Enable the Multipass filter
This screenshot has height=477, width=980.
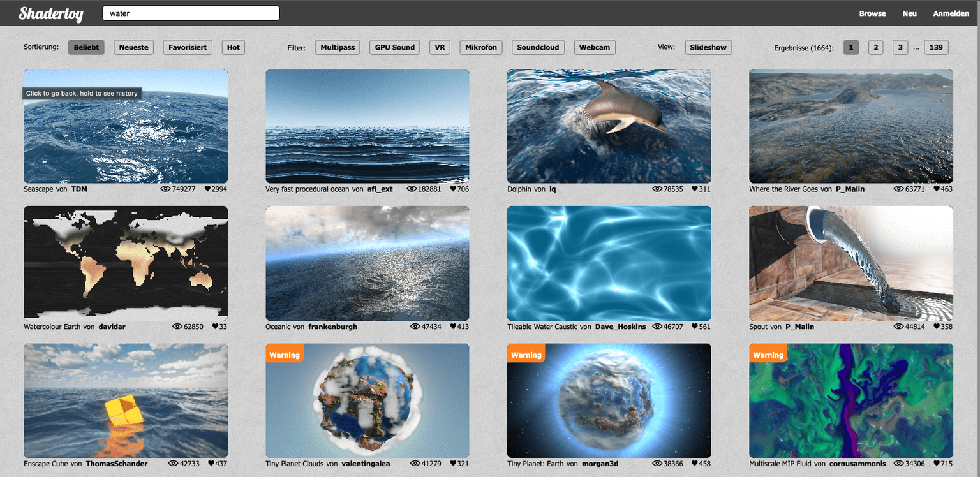pos(337,47)
